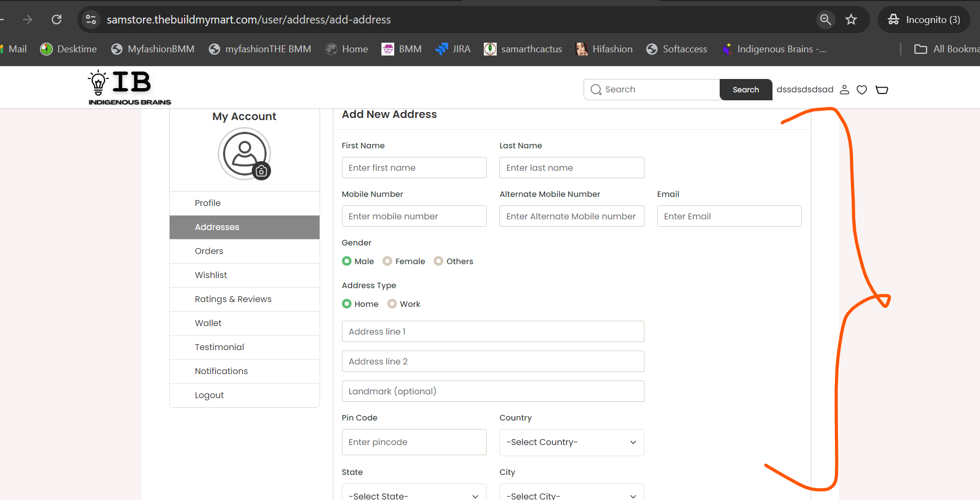The width and height of the screenshot is (980, 500).
Task: Click the Alternate Mobile number field
Action: [x=572, y=216]
